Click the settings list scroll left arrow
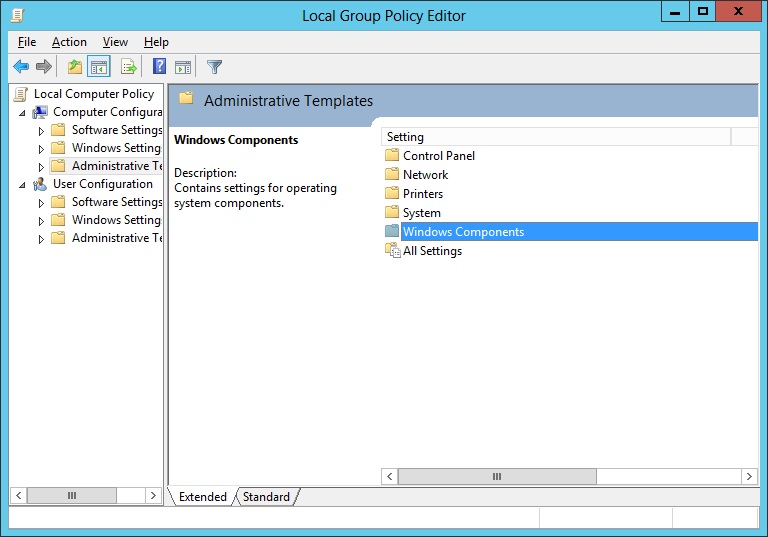This screenshot has height=537, width=768. [x=390, y=476]
